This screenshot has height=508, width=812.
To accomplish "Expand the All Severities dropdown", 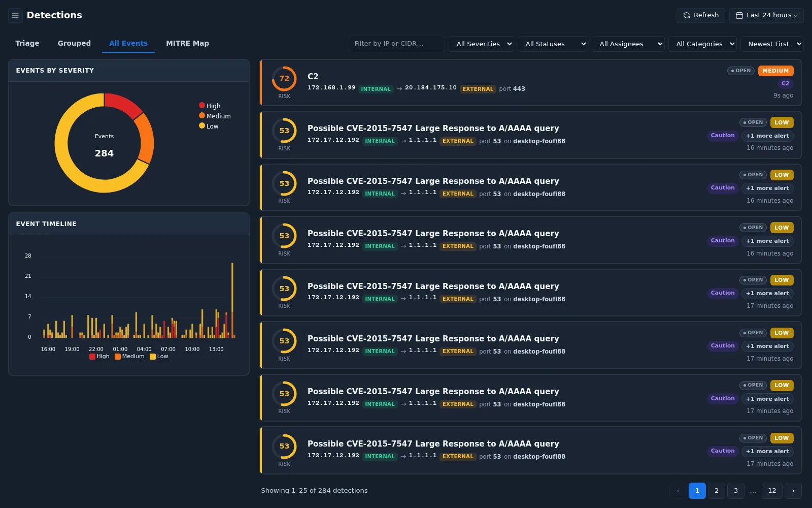I will 481,44.
